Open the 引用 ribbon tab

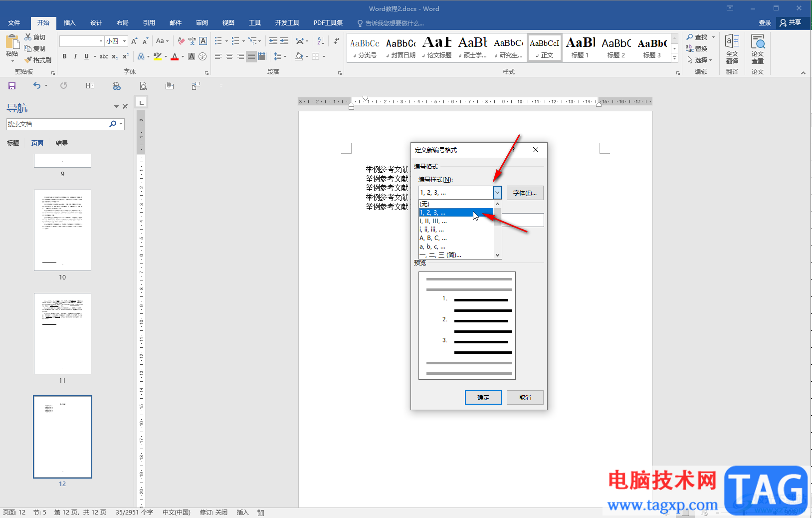[149, 22]
